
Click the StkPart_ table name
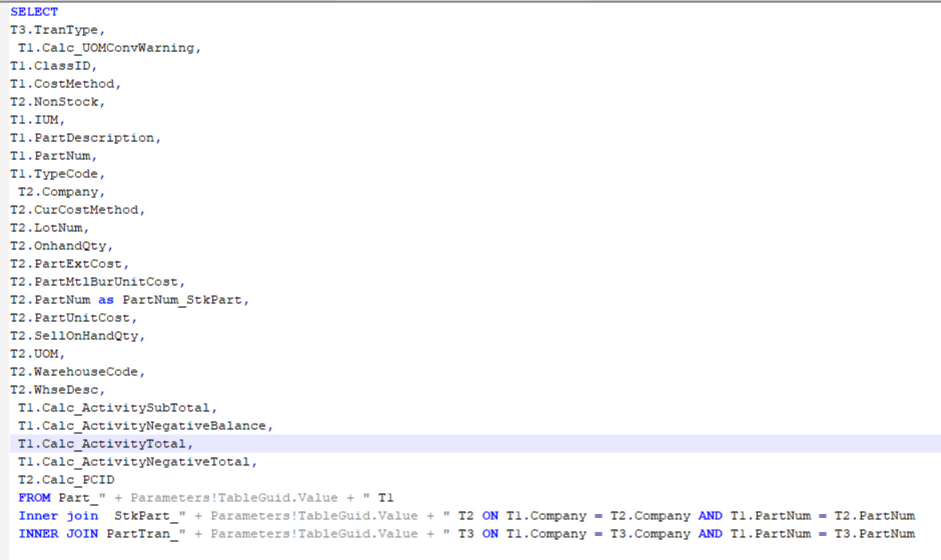[146, 516]
